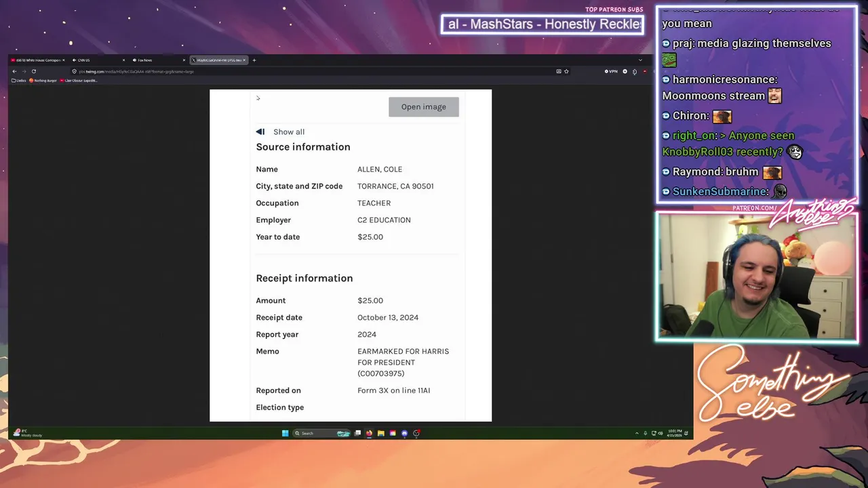This screenshot has width=868, height=488.
Task: Open File Explorer from the taskbar
Action: pos(381,433)
